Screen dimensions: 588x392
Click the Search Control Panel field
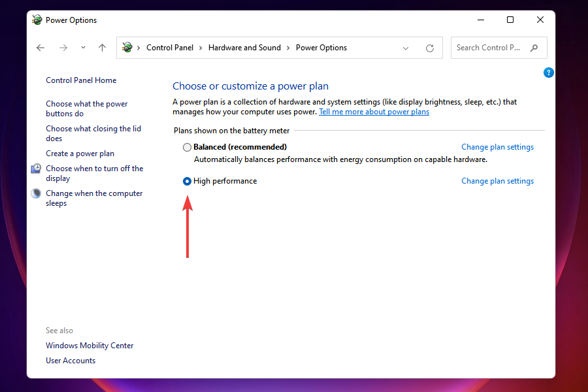(498, 48)
